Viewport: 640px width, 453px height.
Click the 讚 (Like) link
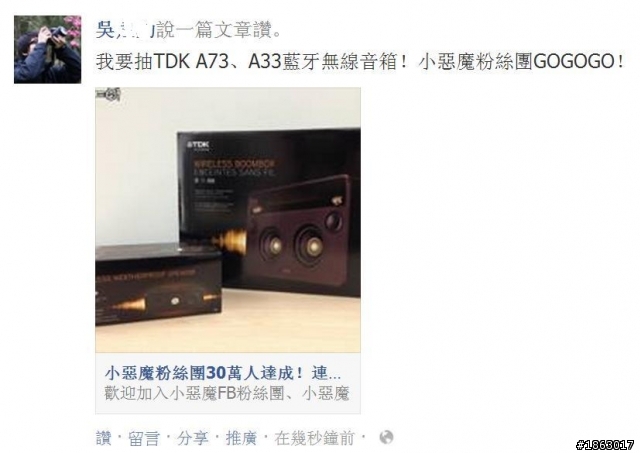(104, 438)
